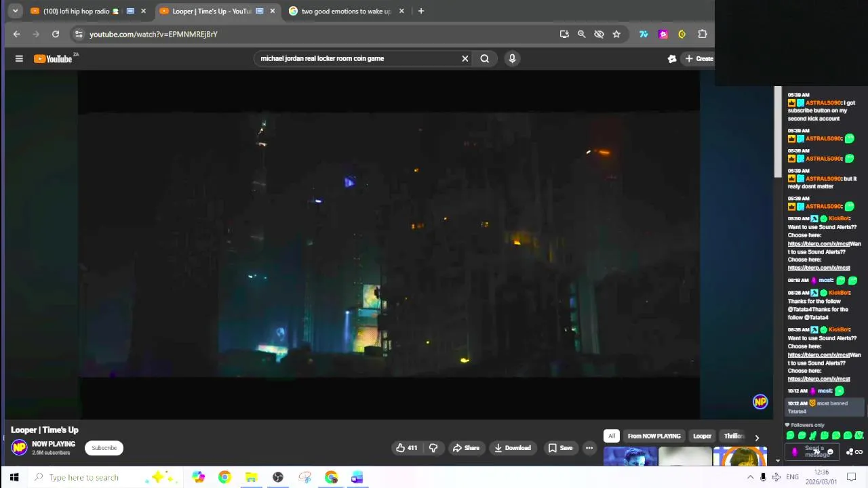Click the airplane mode tray icon
Image resolution: width=868 pixels, height=488 pixels.
pos(776,477)
